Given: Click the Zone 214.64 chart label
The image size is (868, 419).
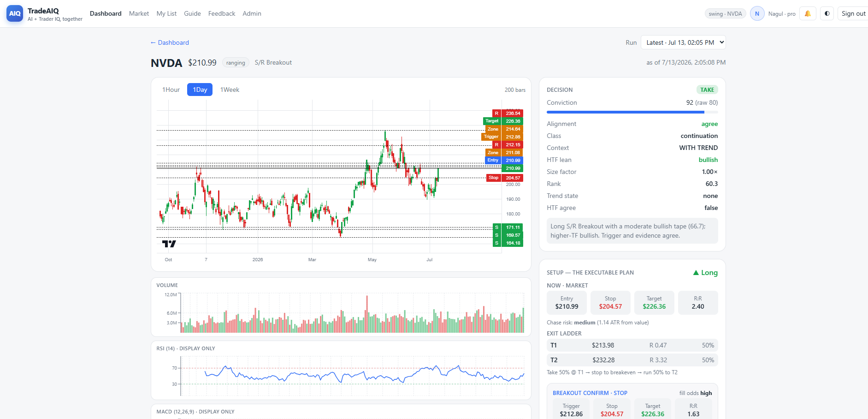Looking at the screenshot, I should click(x=504, y=129).
